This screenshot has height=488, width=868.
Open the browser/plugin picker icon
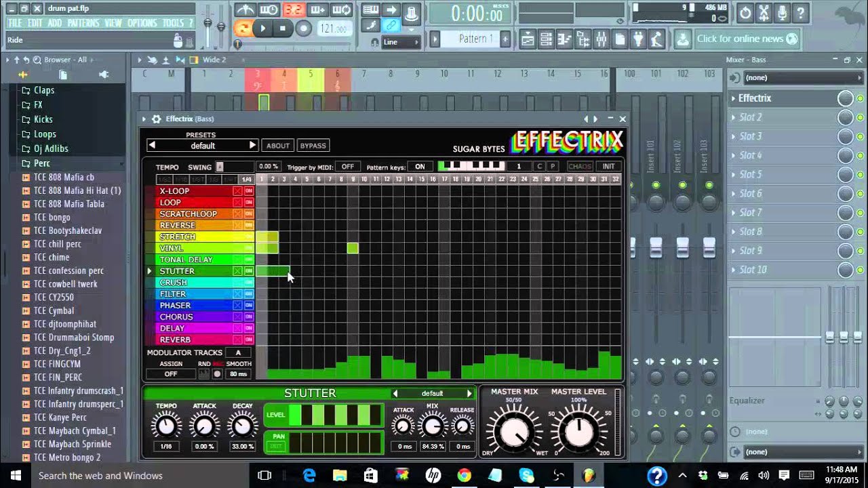[x=583, y=39]
